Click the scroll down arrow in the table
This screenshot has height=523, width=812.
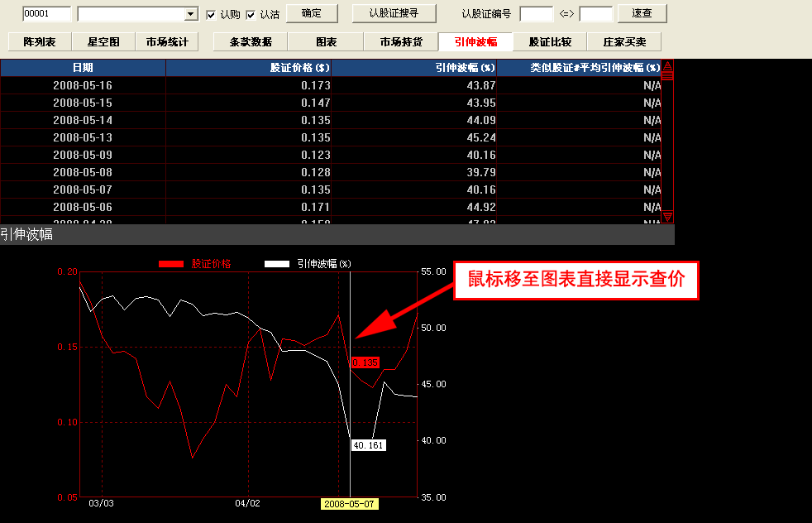pyautogui.click(x=667, y=216)
